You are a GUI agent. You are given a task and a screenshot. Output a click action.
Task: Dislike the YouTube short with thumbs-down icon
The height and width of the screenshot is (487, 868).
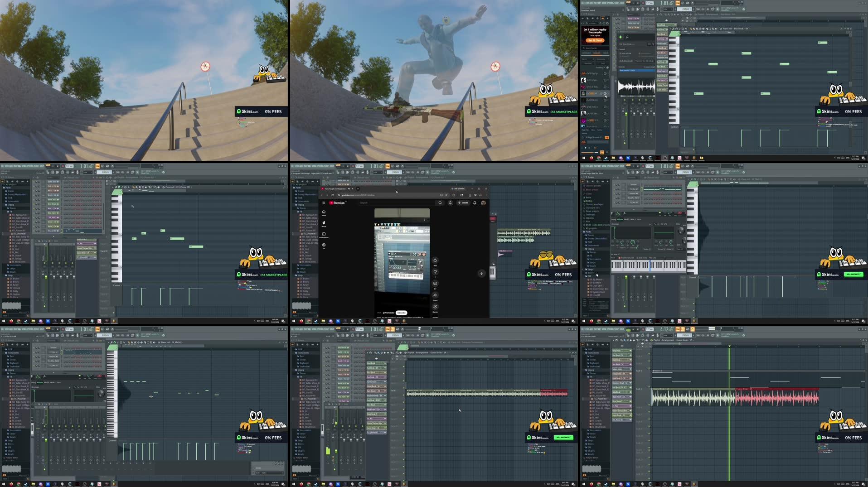point(435,272)
